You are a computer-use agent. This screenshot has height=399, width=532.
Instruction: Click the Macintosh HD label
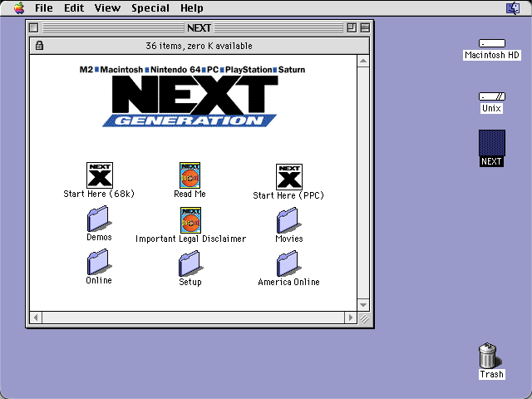coord(492,55)
